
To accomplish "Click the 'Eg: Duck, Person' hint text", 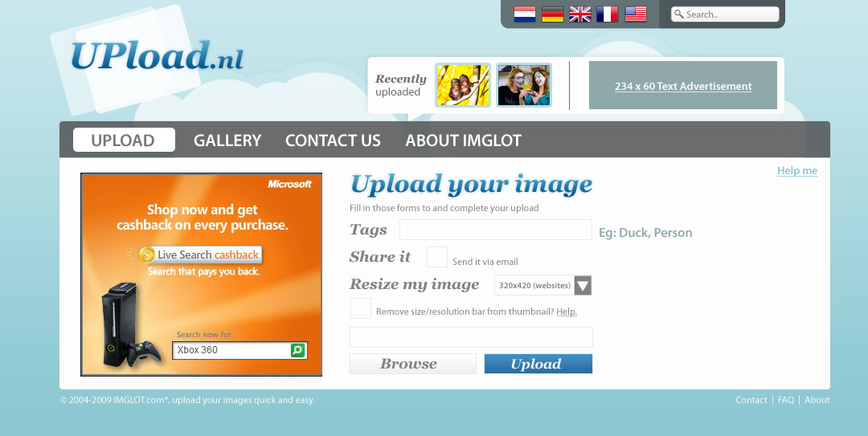I will pos(645,232).
